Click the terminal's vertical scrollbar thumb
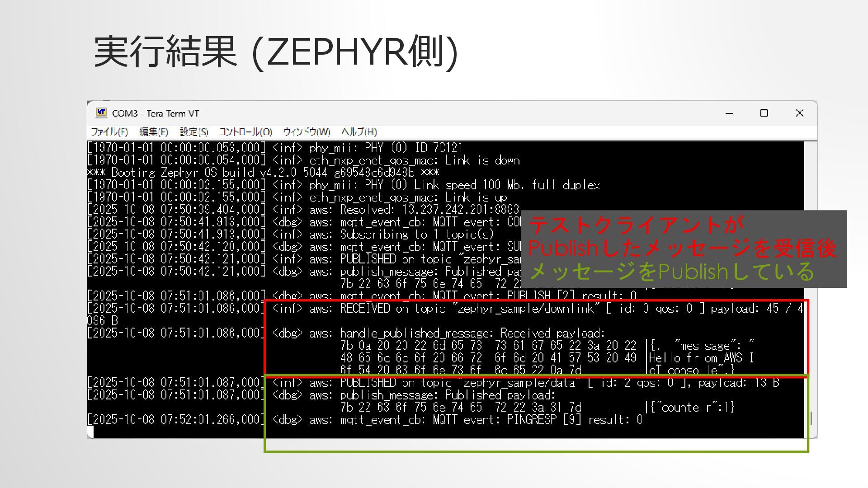Screen dimensions: 868x488 (x=811, y=418)
